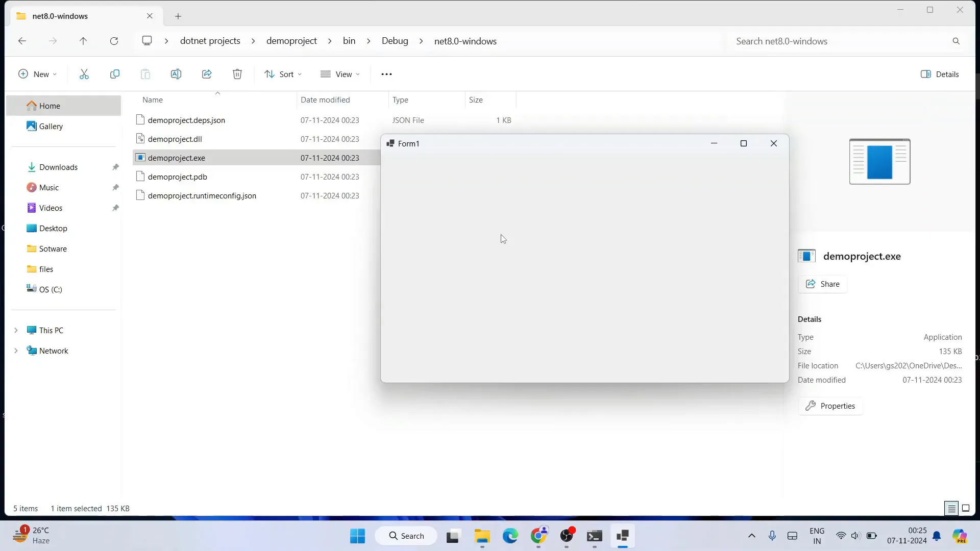Click Properties button in details pane
Image resolution: width=980 pixels, height=551 pixels.
point(830,406)
